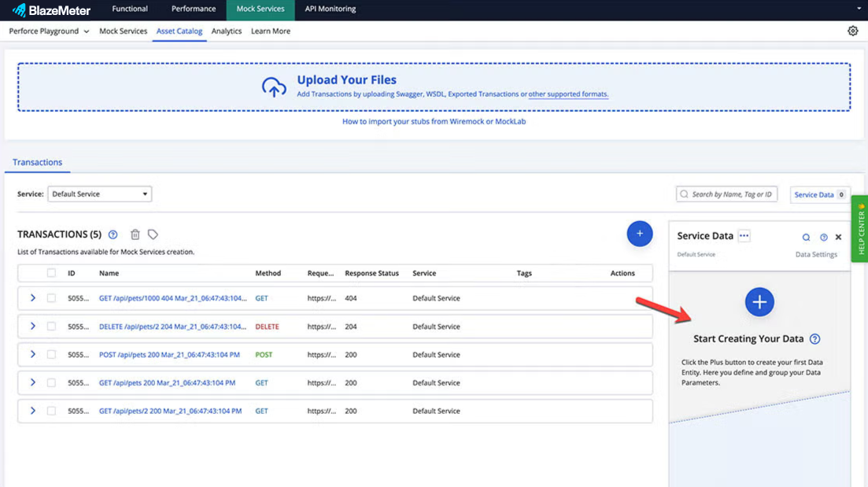The image size is (868, 487).
Task: Toggle the select-all checkbox in the table header
Action: [x=50, y=272]
